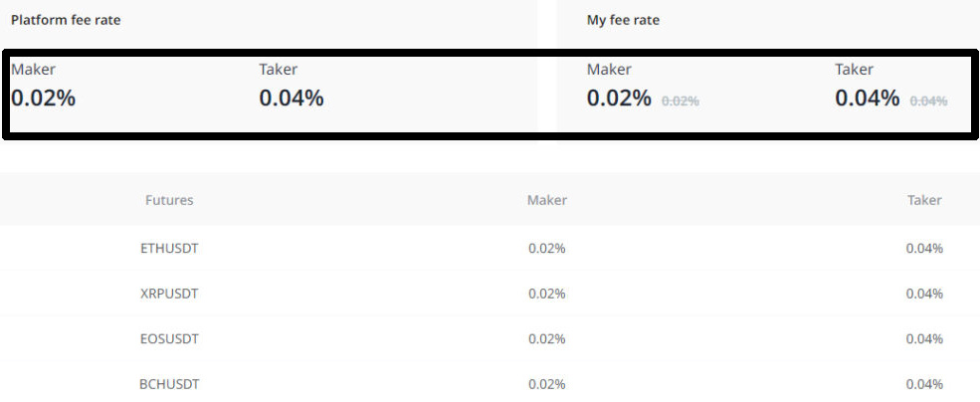Screen dimensions: 980x402
Task: Select the platform Maker 0.02% value
Action: 43,99
